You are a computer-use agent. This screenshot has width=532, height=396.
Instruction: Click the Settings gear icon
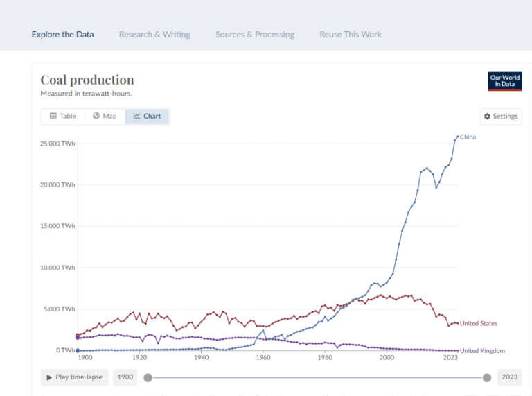487,116
